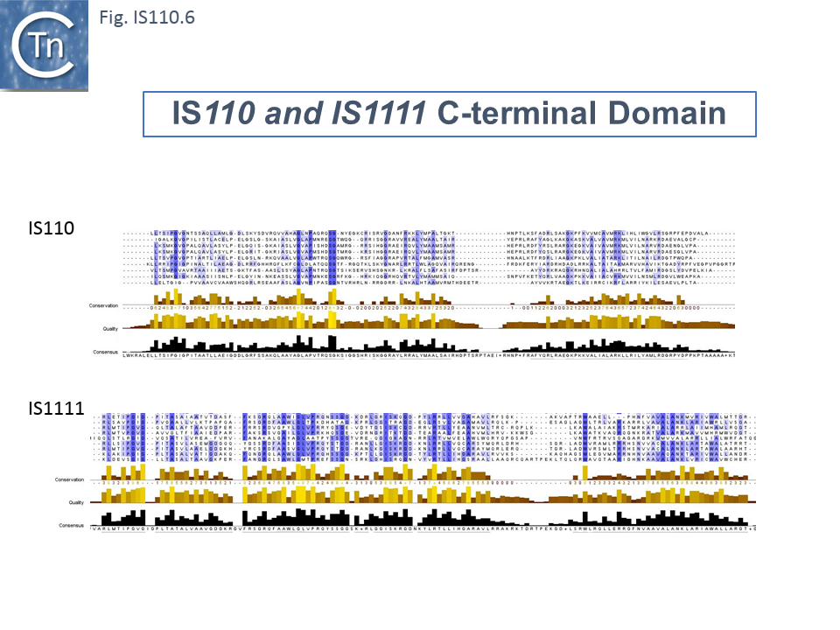
Task: Click the Consensus label under the IS110 alignment
Action: click(x=106, y=352)
